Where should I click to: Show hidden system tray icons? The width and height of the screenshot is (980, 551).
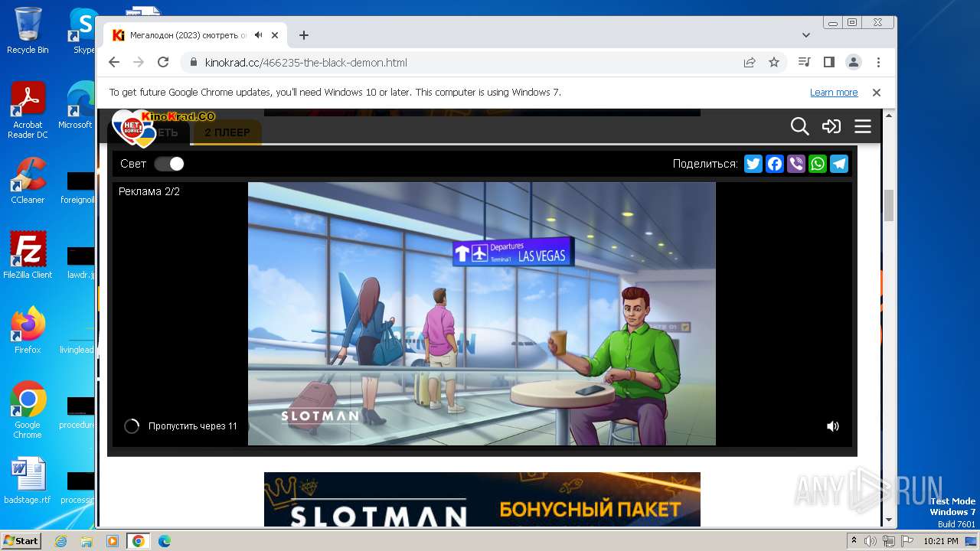coord(854,541)
